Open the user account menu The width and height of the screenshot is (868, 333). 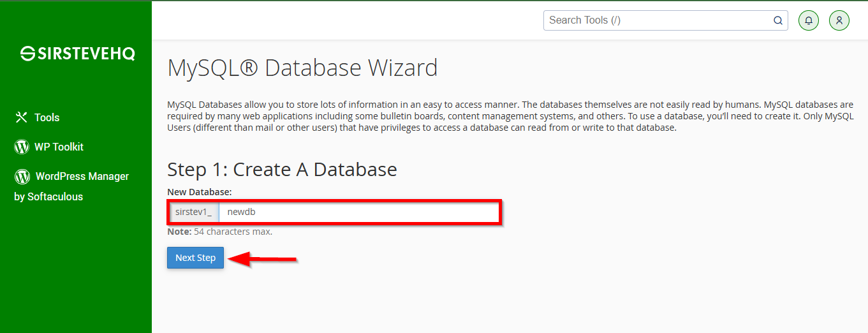839,20
